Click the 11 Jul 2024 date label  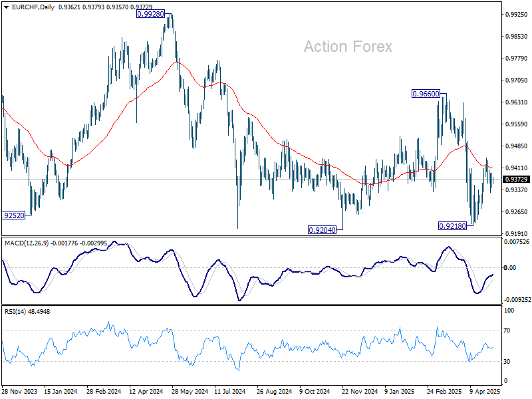(229, 392)
